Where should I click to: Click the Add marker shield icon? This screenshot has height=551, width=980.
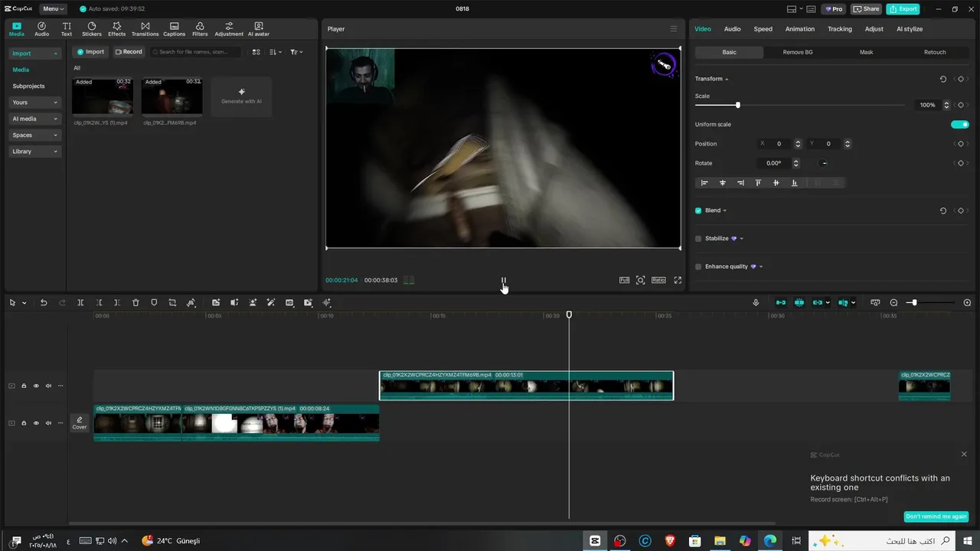[154, 303]
